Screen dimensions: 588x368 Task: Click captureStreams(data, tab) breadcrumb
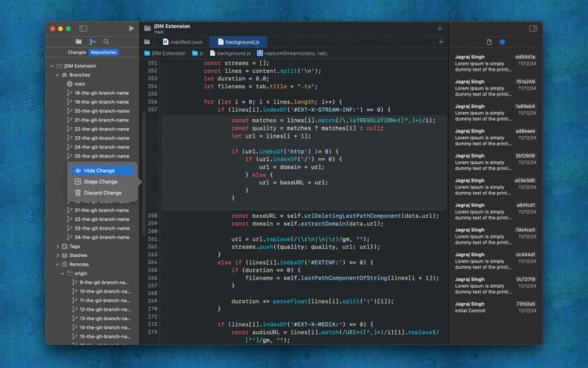click(x=292, y=53)
